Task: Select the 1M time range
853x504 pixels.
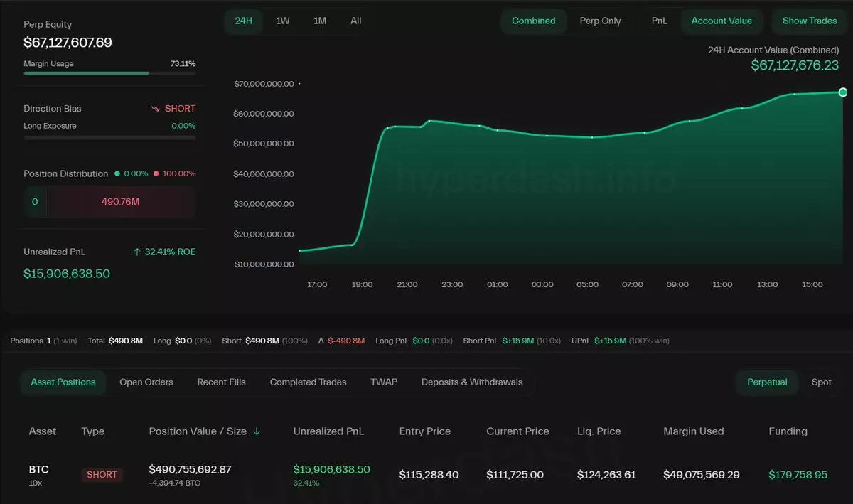Action: [320, 21]
